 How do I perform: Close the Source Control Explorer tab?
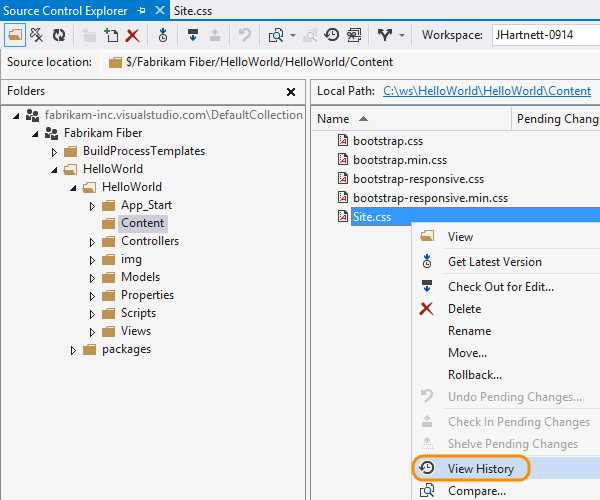click(160, 10)
